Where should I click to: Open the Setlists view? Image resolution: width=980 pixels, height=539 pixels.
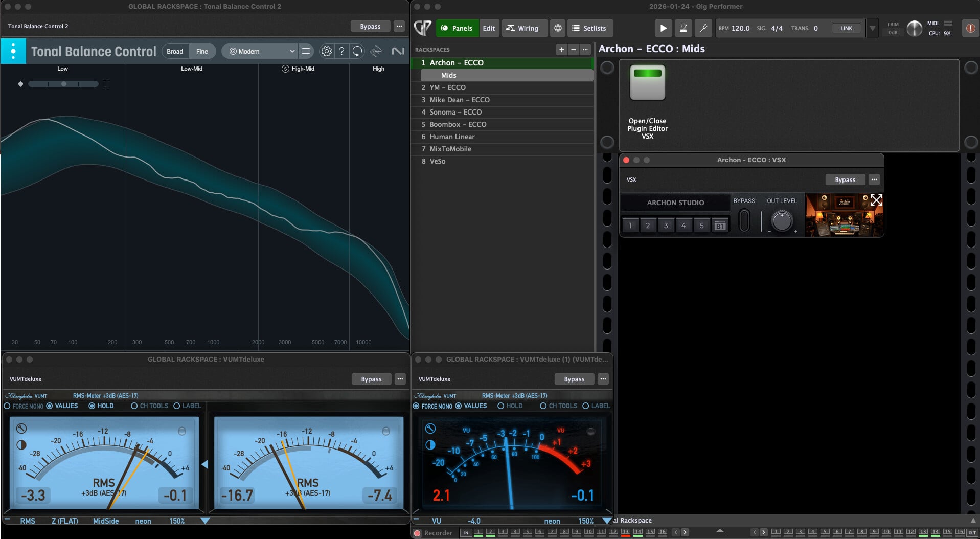(589, 28)
